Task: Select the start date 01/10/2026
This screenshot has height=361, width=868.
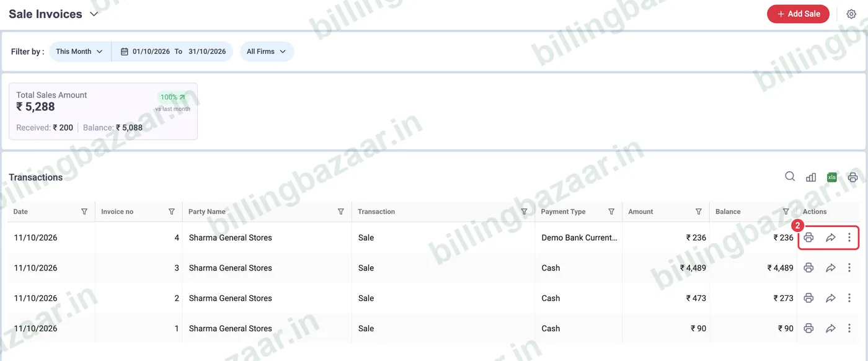Action: coord(151,51)
